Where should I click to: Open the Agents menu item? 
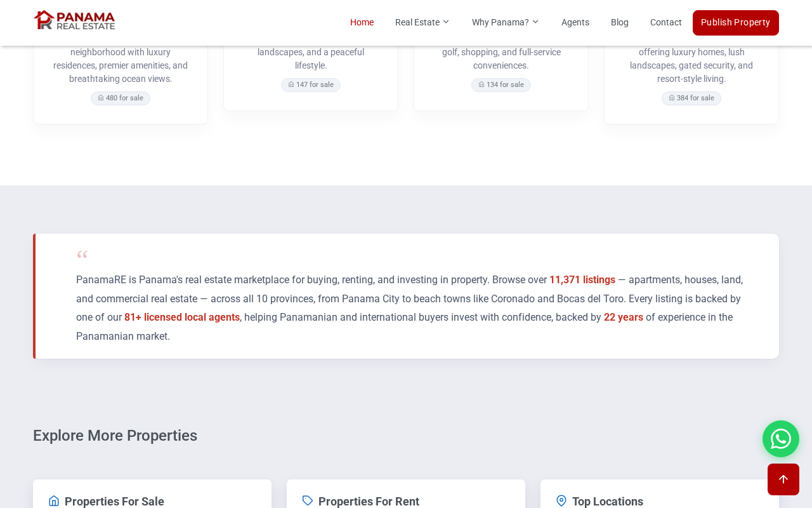575,22
